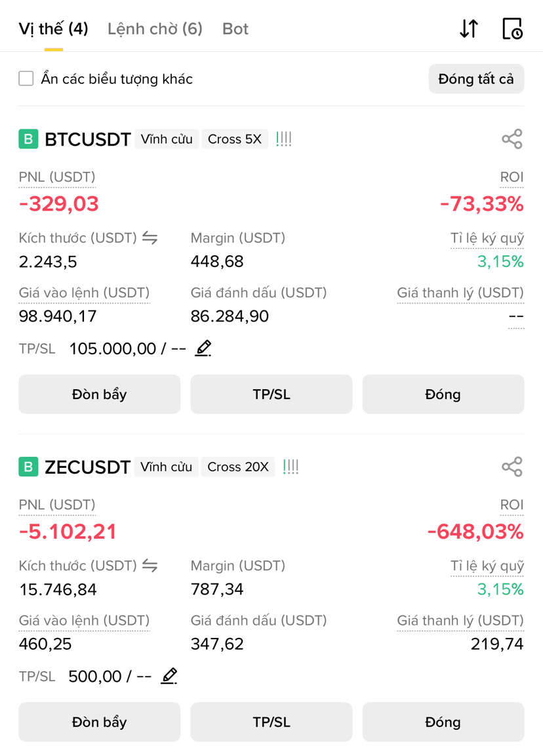The image size is (543, 756).
Task: Edit BTCUSDT TP/SL with pencil icon
Action: click(x=203, y=348)
